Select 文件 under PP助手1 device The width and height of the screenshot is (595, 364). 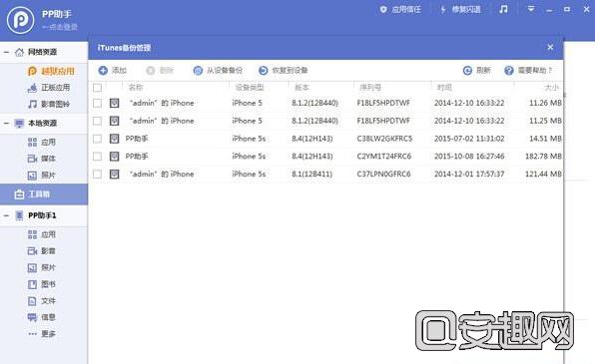(x=42, y=301)
